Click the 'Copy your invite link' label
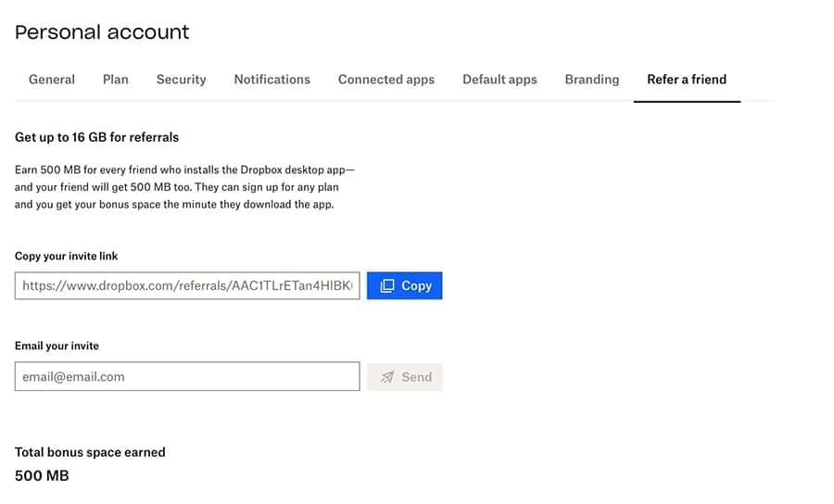The image size is (834, 504). 66,256
